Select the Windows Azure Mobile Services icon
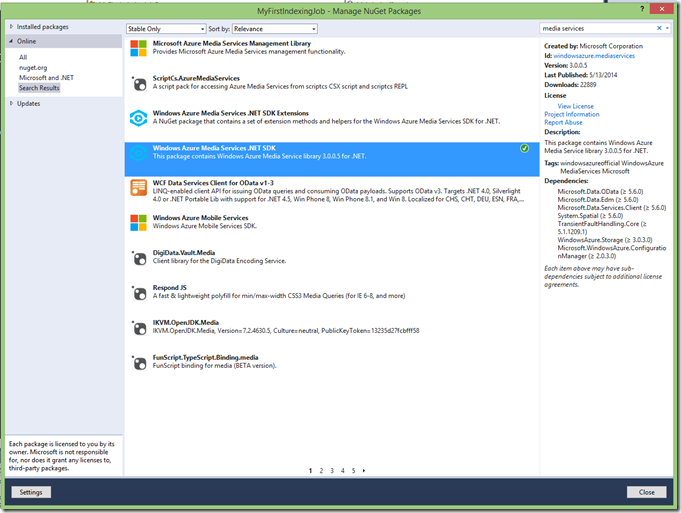Screen dimensions: 681x513 tap(139, 222)
